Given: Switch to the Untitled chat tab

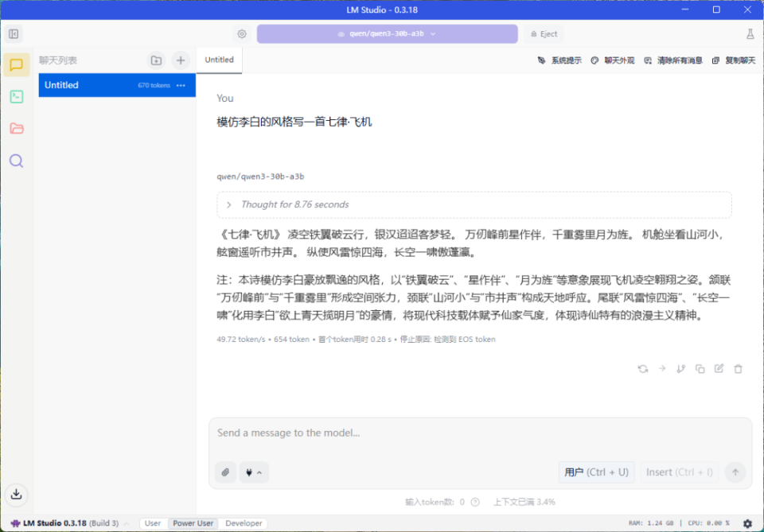Looking at the screenshot, I should coord(220,60).
